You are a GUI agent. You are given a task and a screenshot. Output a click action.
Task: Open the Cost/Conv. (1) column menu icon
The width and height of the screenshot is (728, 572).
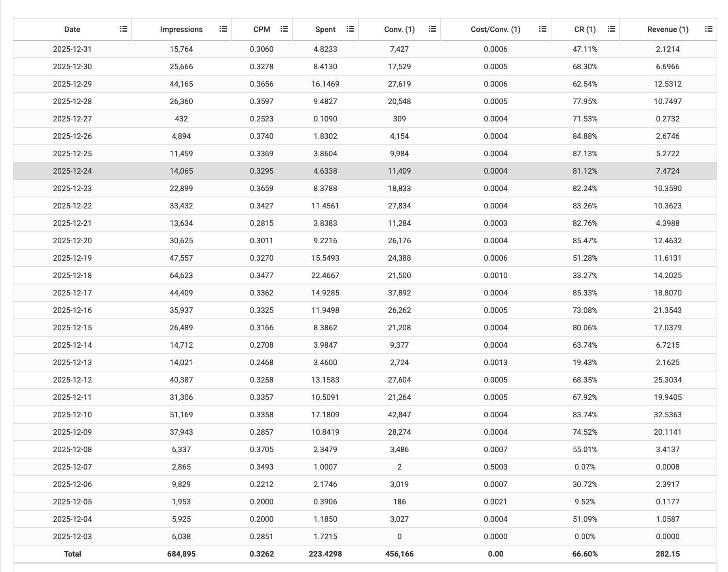click(x=543, y=29)
